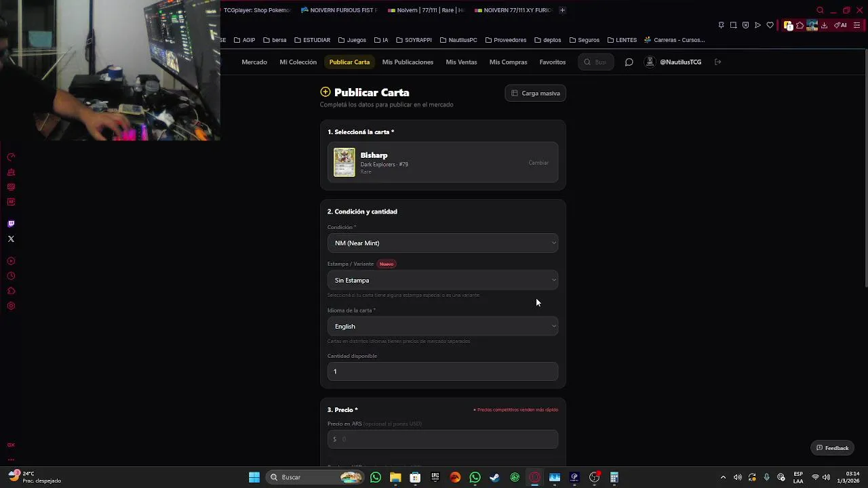
Task: Go to Mi Colección
Action: (298, 62)
